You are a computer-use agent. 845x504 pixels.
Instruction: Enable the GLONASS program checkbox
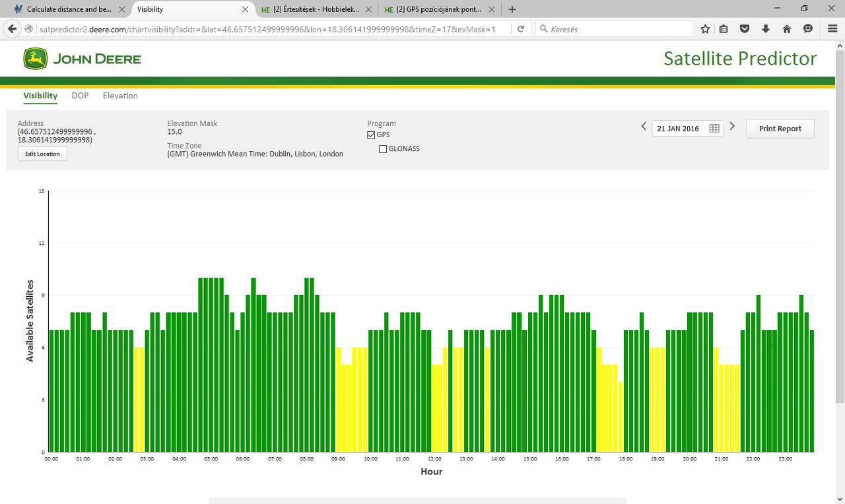click(383, 149)
